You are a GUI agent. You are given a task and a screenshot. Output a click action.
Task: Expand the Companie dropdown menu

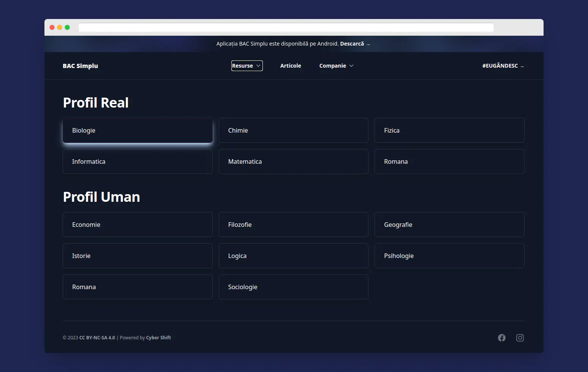(336, 65)
